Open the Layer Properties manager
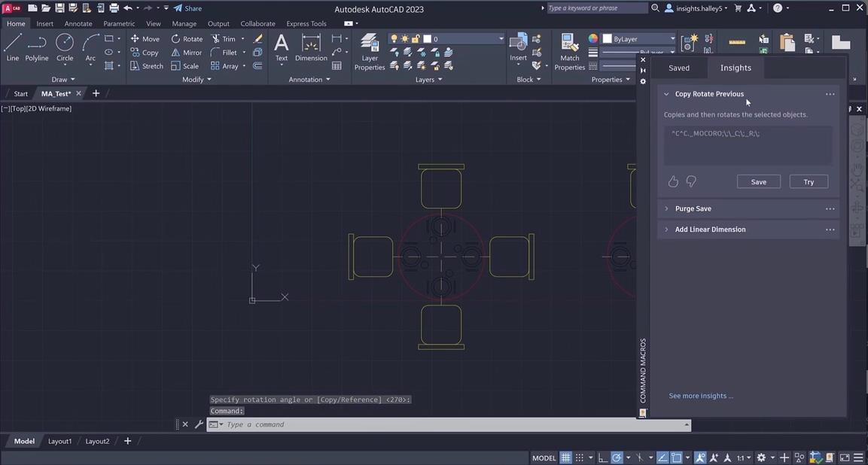868x465 pixels. point(369,51)
